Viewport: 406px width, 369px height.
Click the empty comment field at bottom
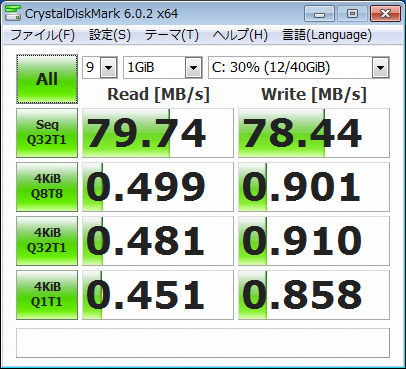click(203, 343)
